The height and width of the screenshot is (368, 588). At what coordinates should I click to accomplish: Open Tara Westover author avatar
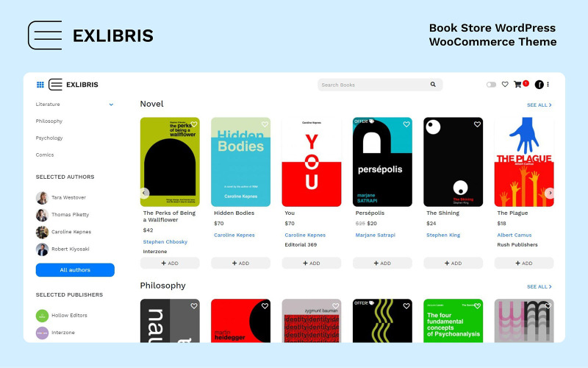coord(42,197)
